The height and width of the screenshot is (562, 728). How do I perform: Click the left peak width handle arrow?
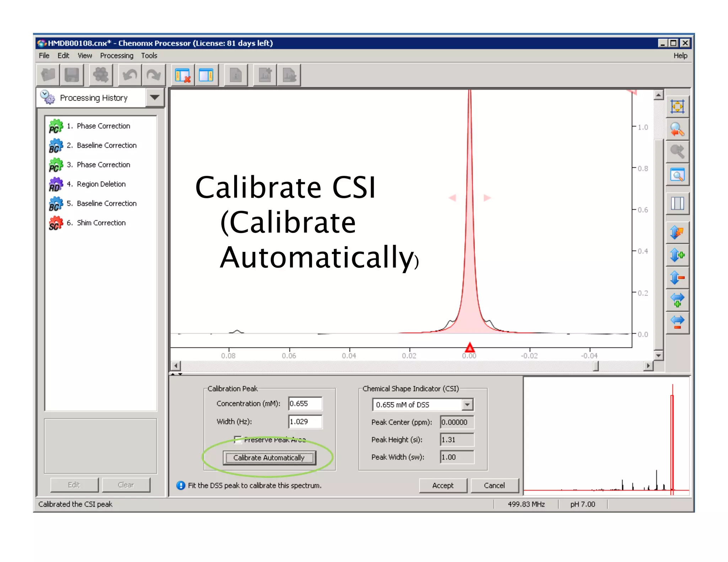pyautogui.click(x=453, y=198)
